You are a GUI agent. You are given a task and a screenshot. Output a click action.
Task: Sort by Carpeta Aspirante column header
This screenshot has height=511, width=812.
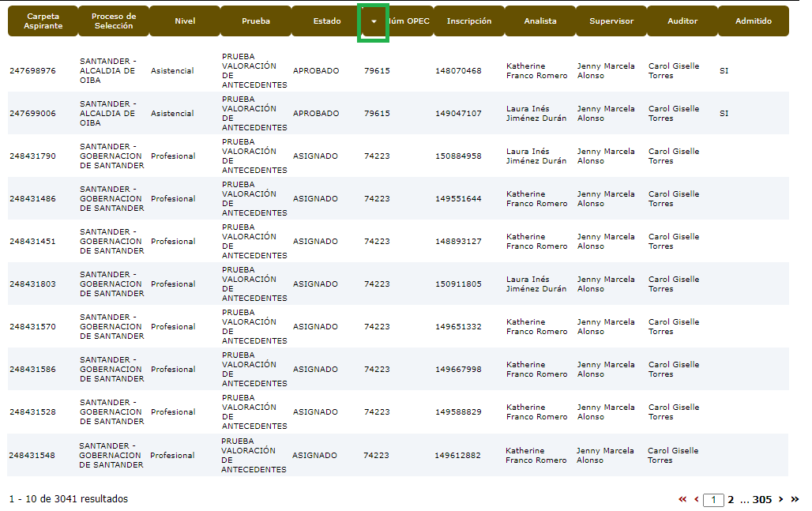pyautogui.click(x=43, y=21)
